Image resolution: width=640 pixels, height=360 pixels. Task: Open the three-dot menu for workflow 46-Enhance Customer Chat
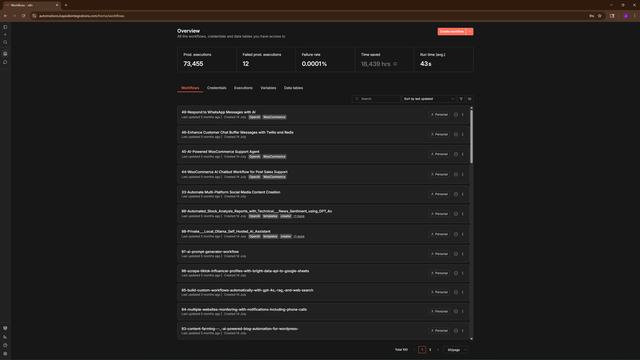coord(462,134)
